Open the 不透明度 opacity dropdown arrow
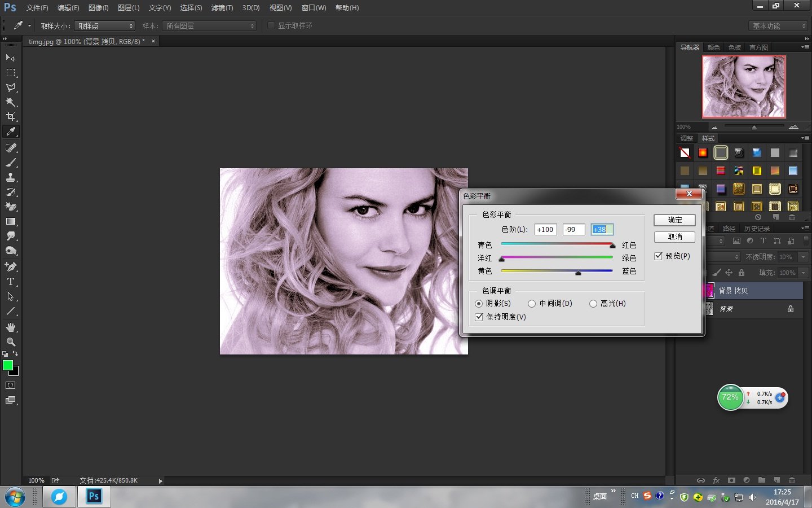Image resolution: width=812 pixels, height=508 pixels. [803, 256]
